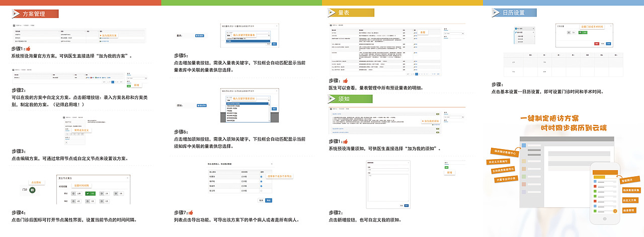
Task: Select the highlighted blue result in 量表 dropdown
Action: [248, 41]
